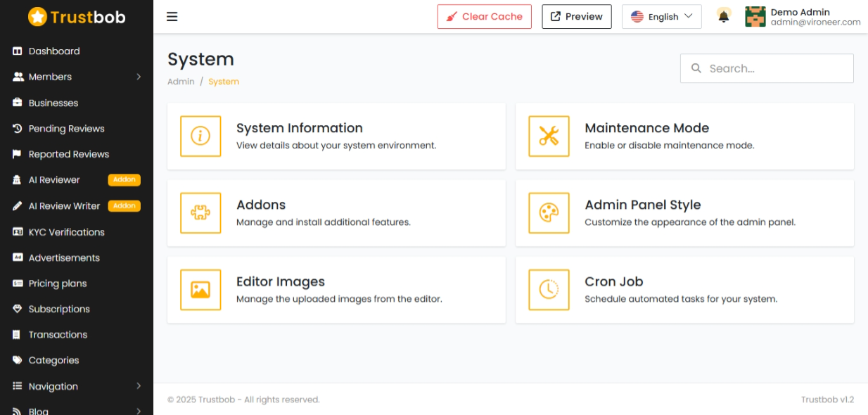Click the Demo Admin name text
The image size is (868, 415).
tap(800, 12)
